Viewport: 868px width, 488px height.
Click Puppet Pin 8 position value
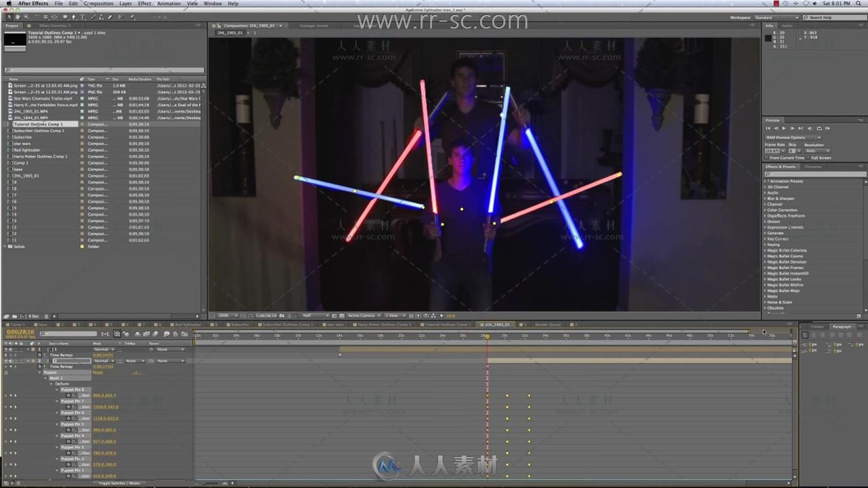104,395
